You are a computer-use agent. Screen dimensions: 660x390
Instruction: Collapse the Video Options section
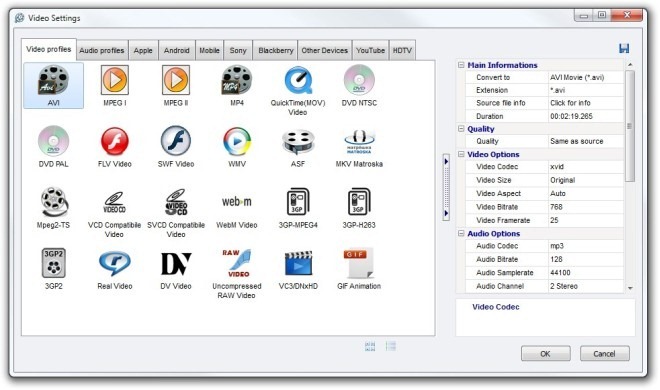tap(461, 154)
